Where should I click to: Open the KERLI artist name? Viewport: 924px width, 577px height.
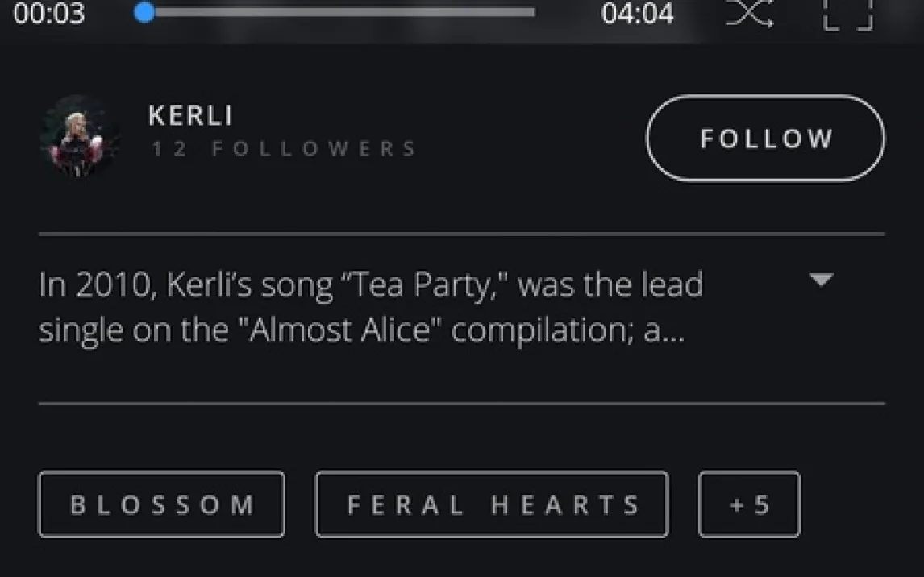click(190, 116)
